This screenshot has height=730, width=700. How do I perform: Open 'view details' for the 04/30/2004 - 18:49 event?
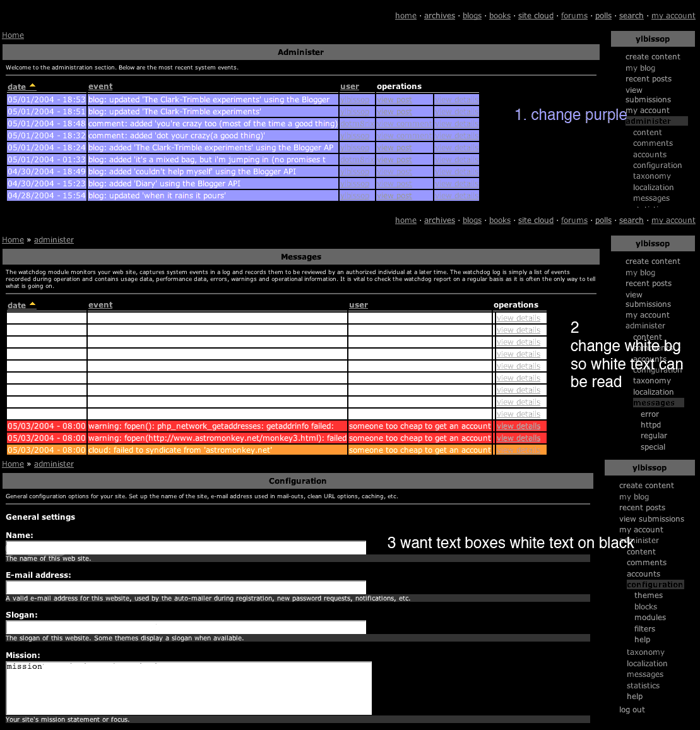point(456,172)
